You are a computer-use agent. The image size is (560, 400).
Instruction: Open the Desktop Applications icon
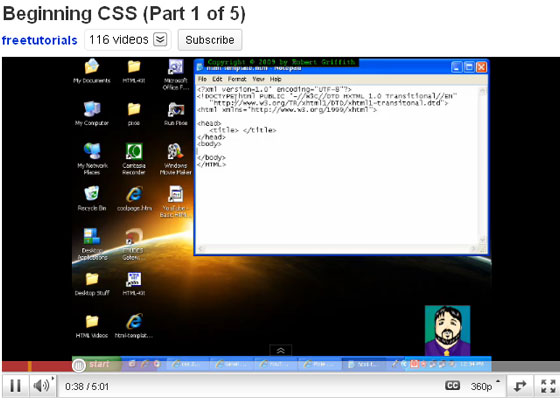[x=92, y=244]
